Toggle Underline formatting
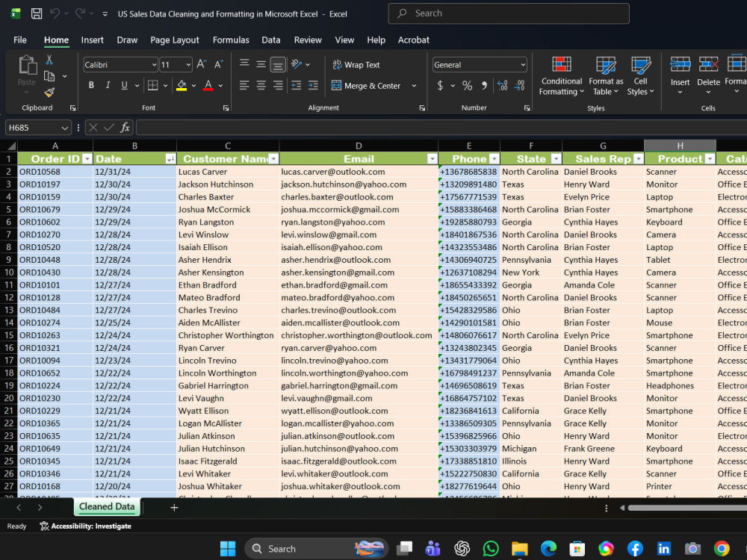Image resolution: width=747 pixels, height=560 pixels. tap(124, 85)
